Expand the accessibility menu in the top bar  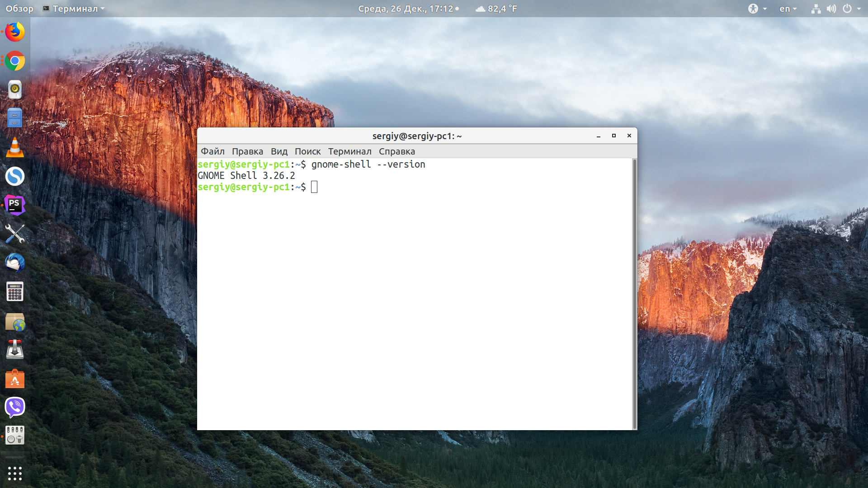757,9
